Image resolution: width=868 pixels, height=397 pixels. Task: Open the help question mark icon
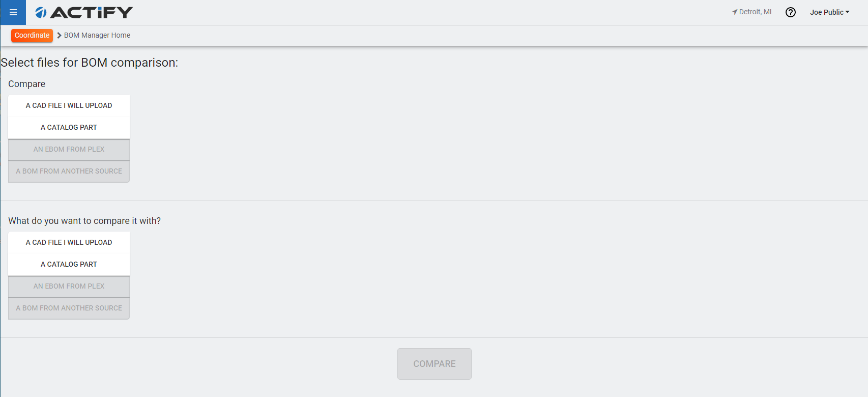pyautogui.click(x=791, y=12)
